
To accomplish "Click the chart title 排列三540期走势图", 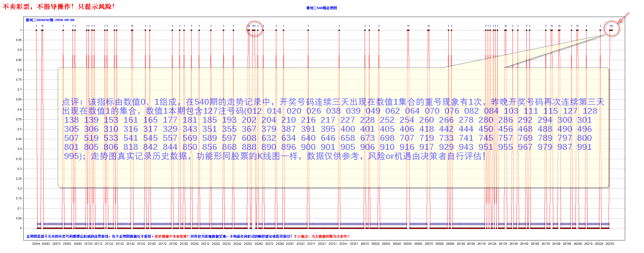I will click(x=321, y=8).
